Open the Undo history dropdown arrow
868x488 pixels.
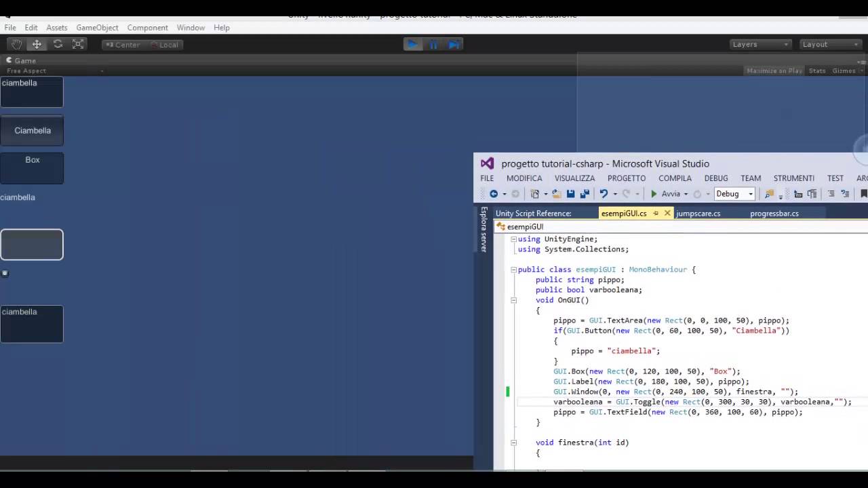click(x=615, y=194)
